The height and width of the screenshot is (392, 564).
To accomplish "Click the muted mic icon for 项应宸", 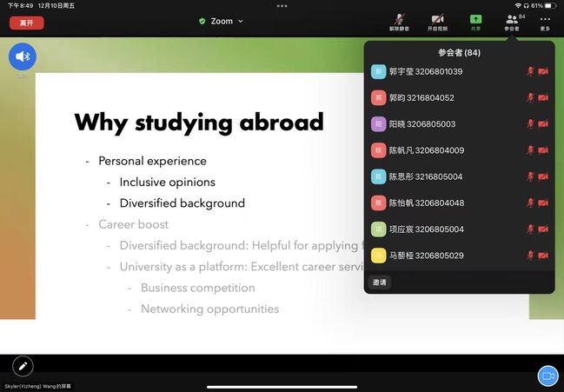I will 529,229.
